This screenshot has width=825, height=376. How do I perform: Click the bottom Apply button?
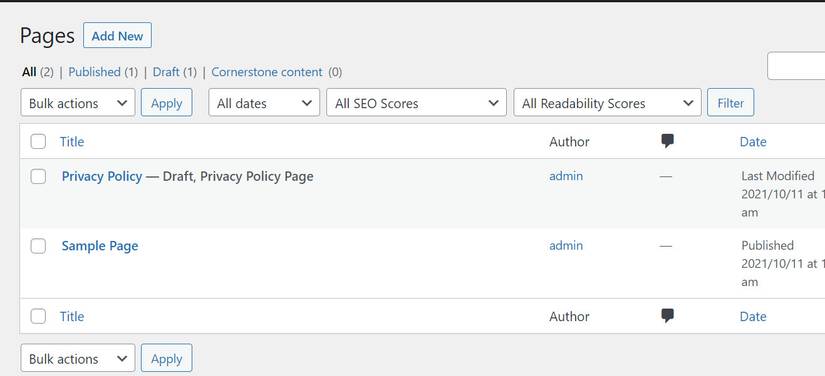(x=166, y=358)
